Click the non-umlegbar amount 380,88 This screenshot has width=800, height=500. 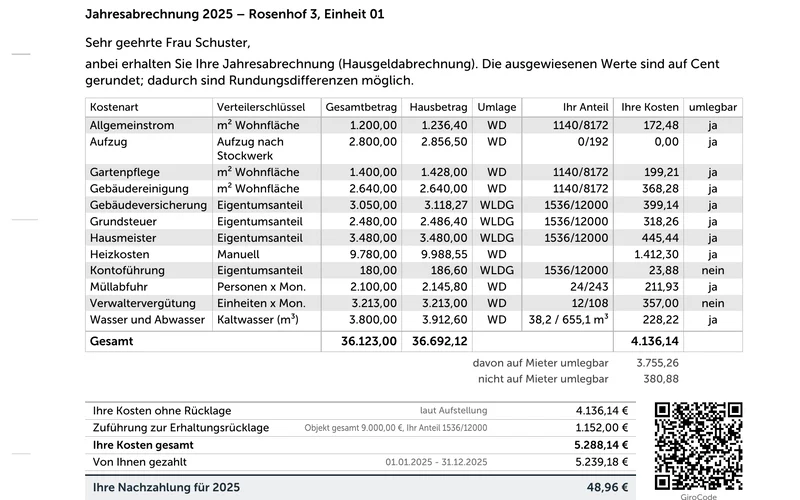661,379
